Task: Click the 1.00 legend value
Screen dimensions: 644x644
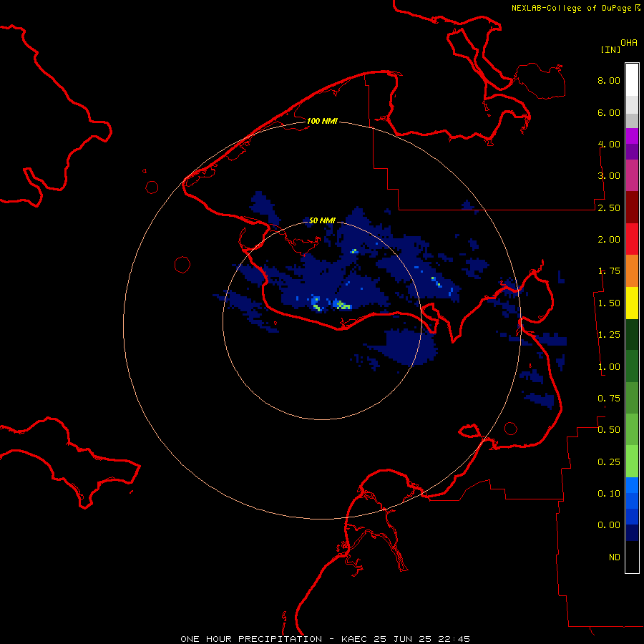Action: pos(609,367)
